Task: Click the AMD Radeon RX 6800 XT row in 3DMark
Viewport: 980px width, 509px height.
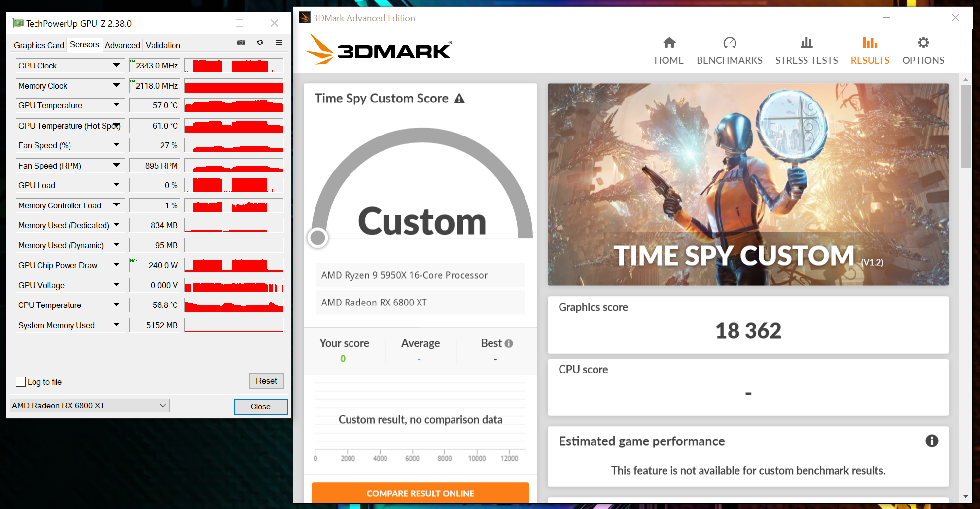Action: [x=420, y=303]
